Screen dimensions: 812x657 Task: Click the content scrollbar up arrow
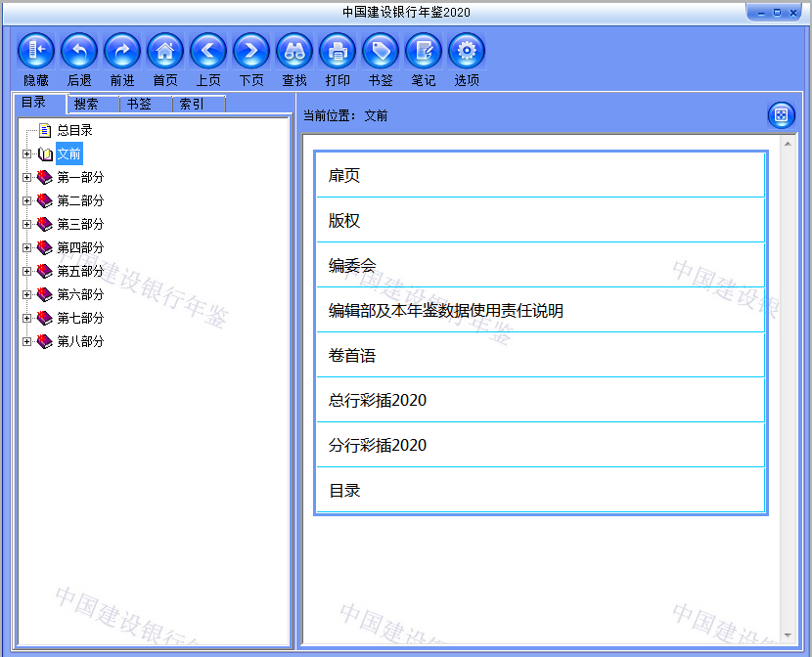tap(788, 144)
